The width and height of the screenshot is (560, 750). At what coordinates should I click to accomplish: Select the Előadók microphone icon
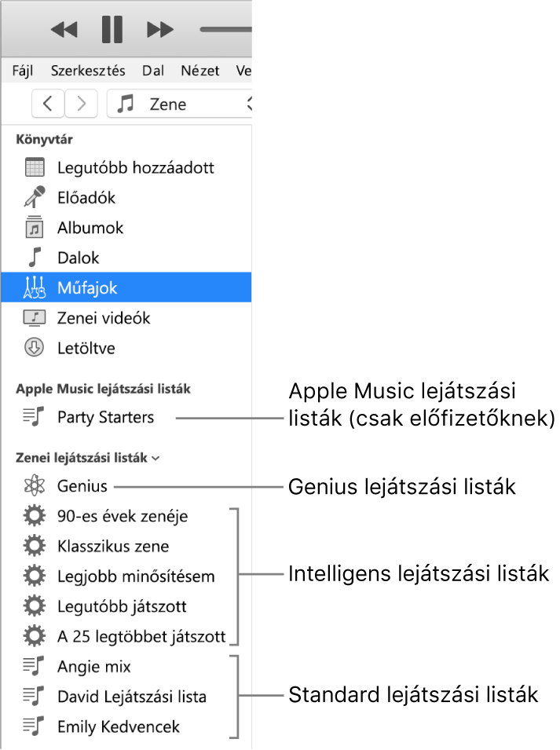pos(33,197)
